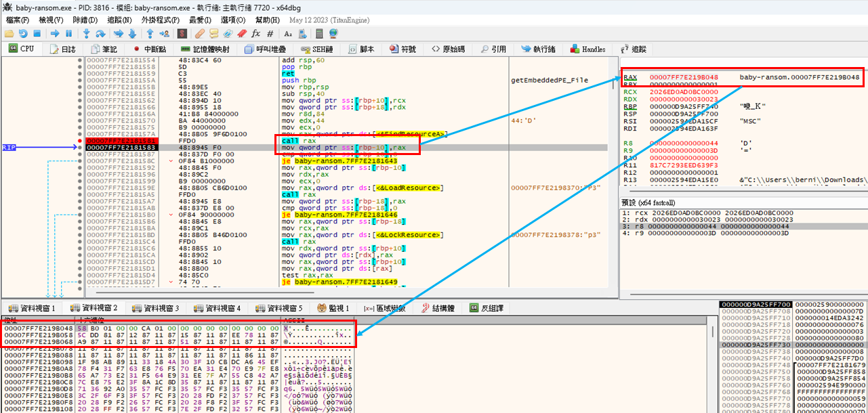The height and width of the screenshot is (413, 868).
Task: Toggle breakpoint bullet at address 00007FF7E2181583
Action: click(x=80, y=147)
